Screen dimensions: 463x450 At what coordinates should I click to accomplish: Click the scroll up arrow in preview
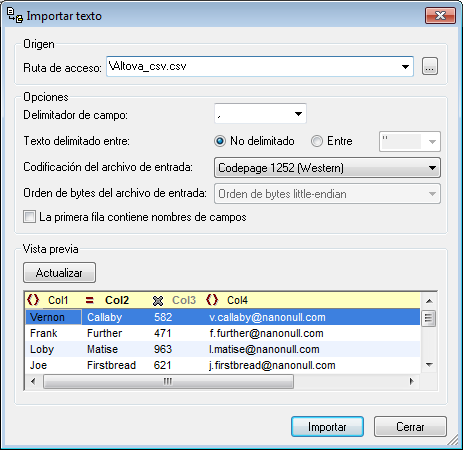point(429,301)
